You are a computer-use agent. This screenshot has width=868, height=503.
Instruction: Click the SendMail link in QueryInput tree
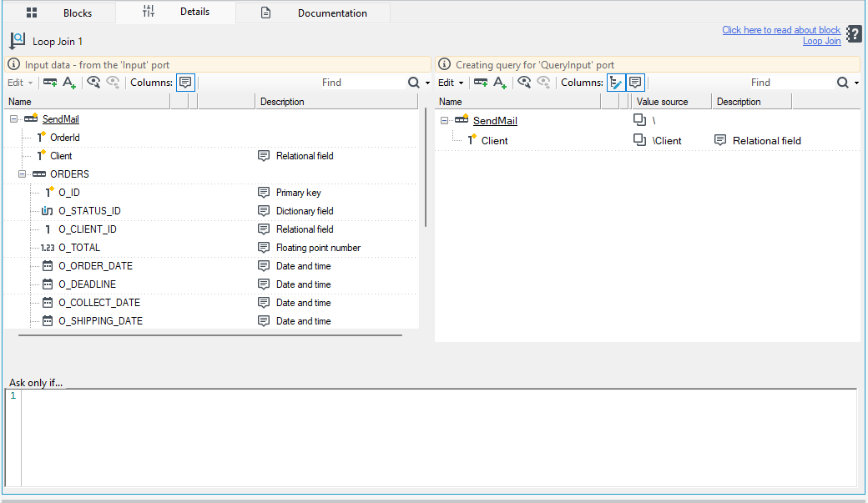(x=495, y=121)
